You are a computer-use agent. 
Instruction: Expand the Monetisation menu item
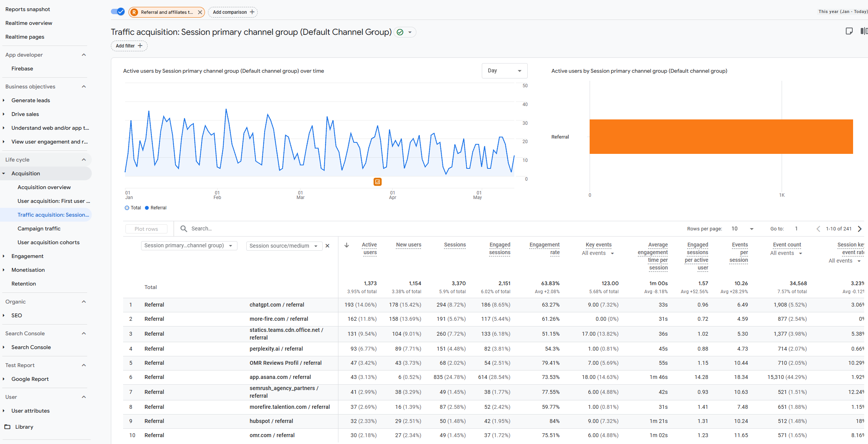click(3, 270)
